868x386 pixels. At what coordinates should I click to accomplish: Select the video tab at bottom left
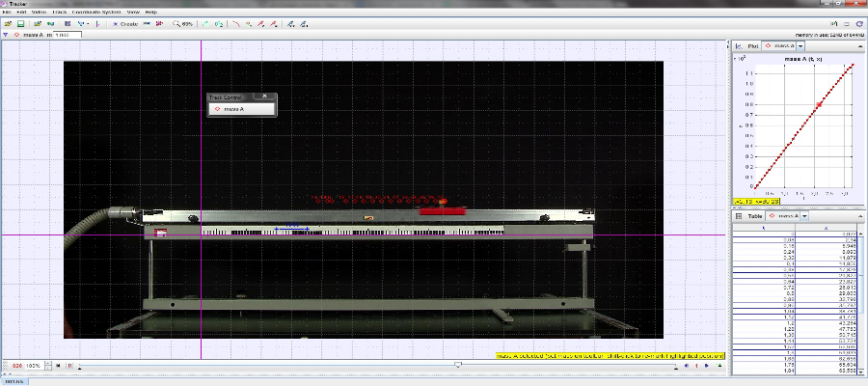pos(14,381)
